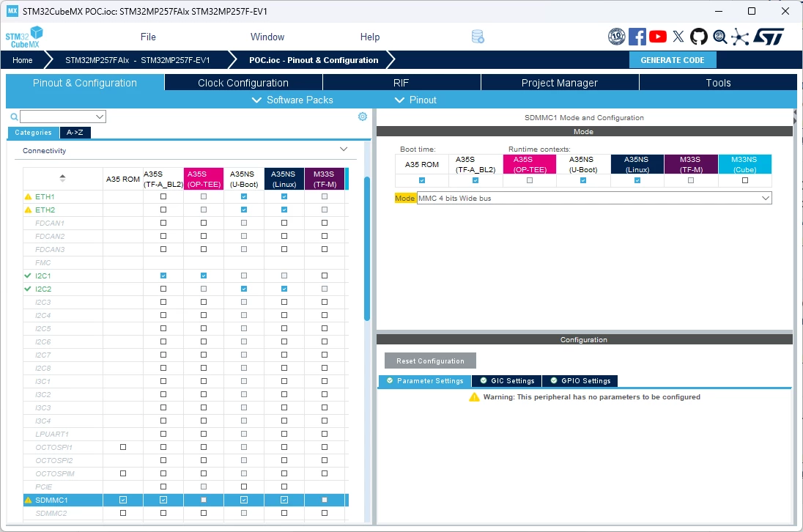Select the Categories tab
Screen dimensions: 803x532
[x=33, y=133]
